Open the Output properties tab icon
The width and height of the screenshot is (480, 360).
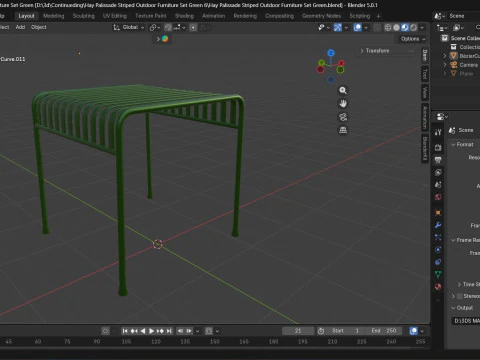pyautogui.click(x=438, y=160)
